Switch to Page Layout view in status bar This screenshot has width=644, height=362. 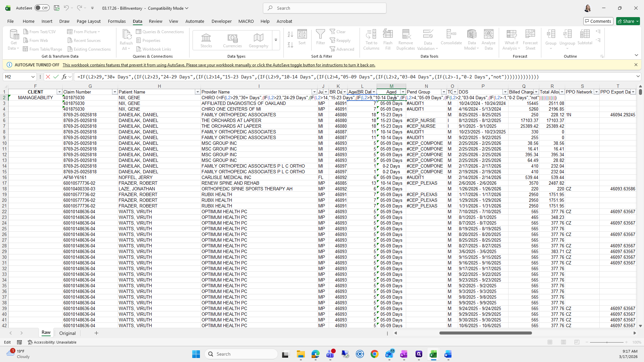(563, 342)
